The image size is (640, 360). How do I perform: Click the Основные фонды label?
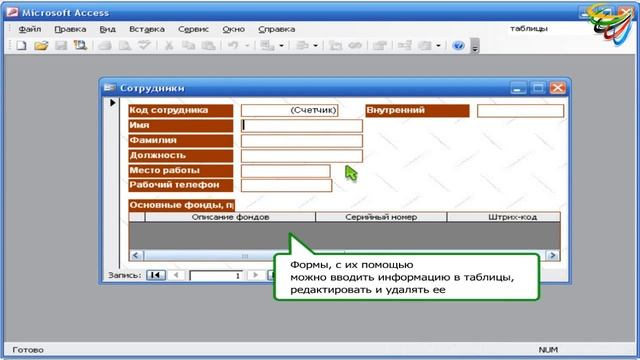point(182,205)
